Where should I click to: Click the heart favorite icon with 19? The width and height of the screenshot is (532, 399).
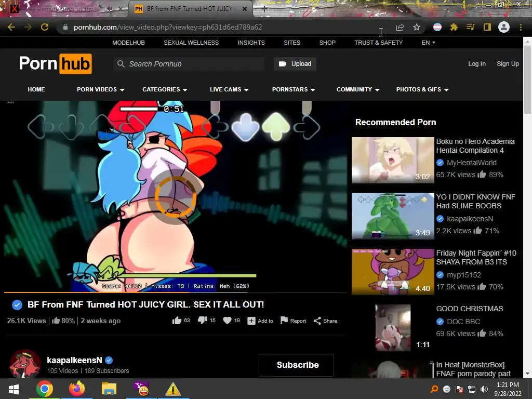coord(227,321)
